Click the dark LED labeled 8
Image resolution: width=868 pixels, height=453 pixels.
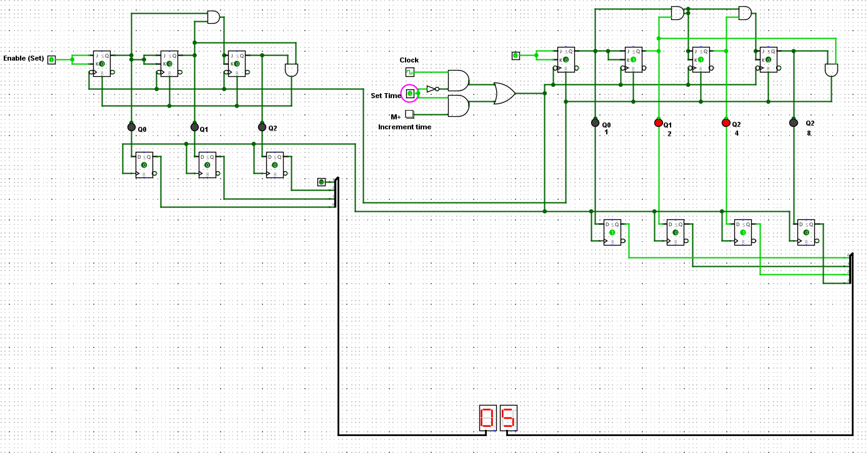(x=794, y=122)
